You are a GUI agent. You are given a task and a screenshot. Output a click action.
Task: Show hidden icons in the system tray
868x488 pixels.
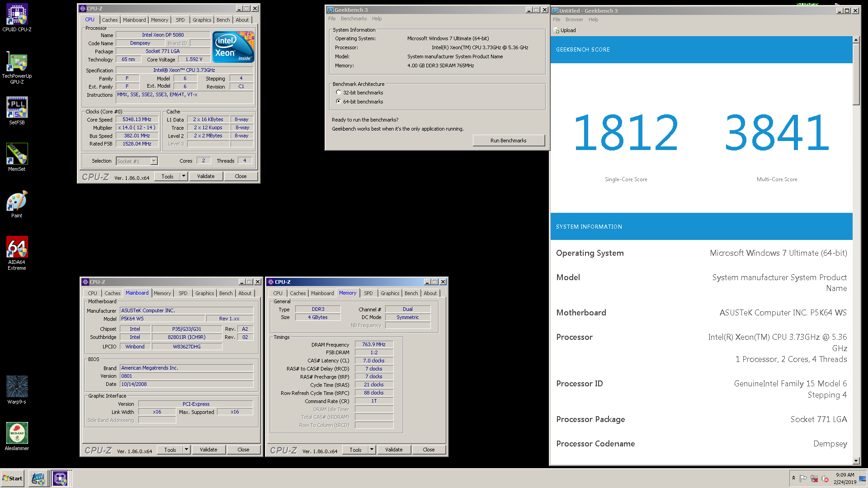pos(793,478)
